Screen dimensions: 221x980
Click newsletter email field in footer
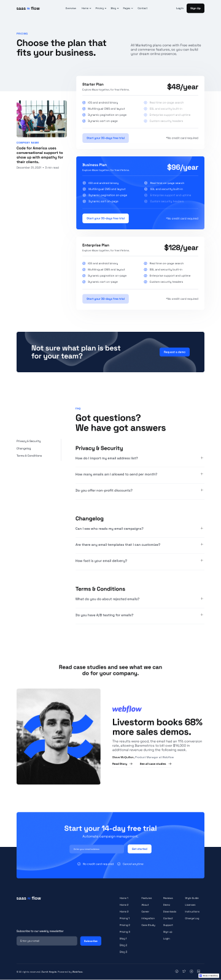pos(47,941)
